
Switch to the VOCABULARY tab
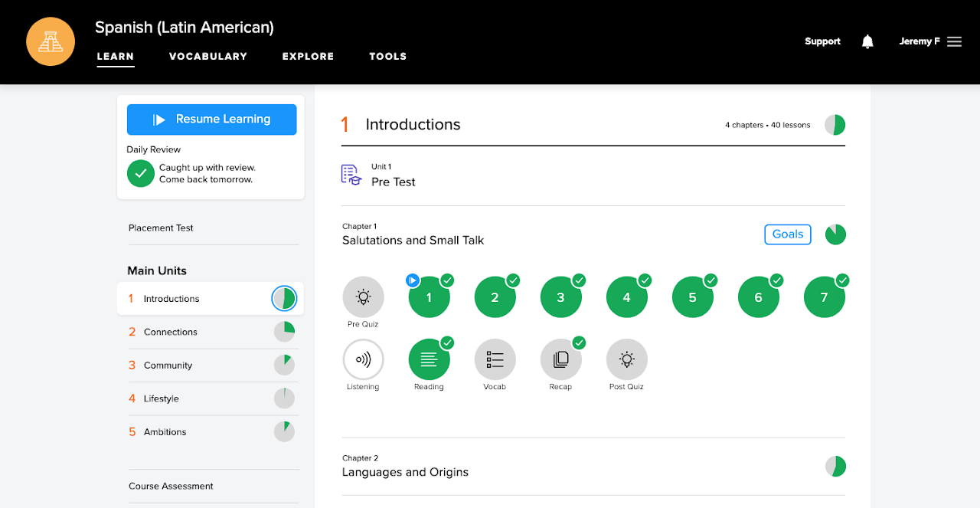click(208, 56)
